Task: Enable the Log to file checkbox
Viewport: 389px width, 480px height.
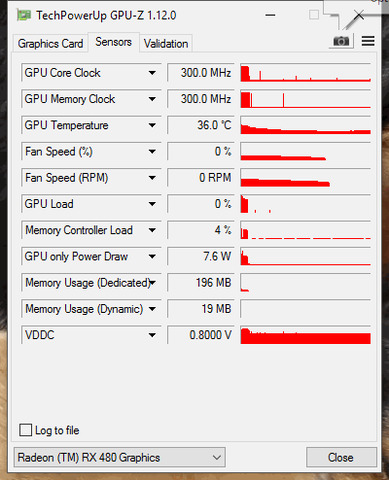Action: point(26,430)
